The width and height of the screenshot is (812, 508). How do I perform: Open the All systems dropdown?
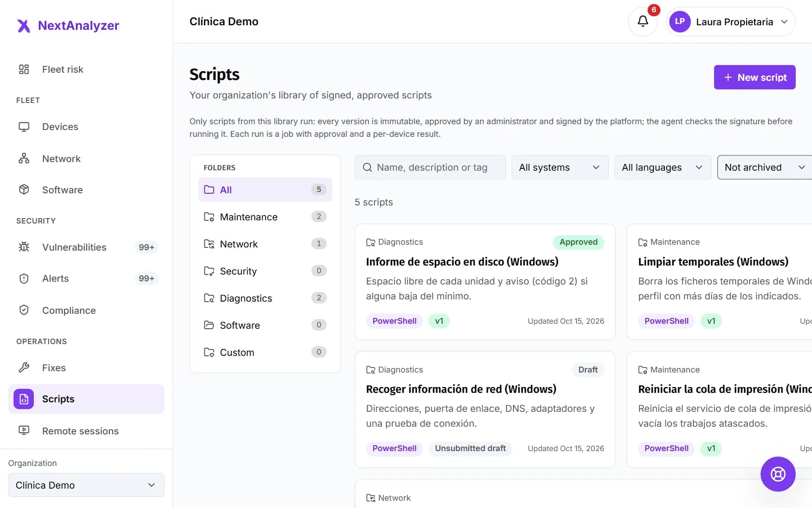click(560, 168)
